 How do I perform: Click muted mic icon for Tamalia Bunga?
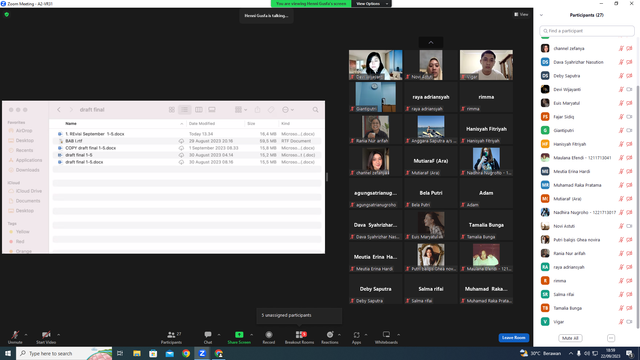click(621, 308)
